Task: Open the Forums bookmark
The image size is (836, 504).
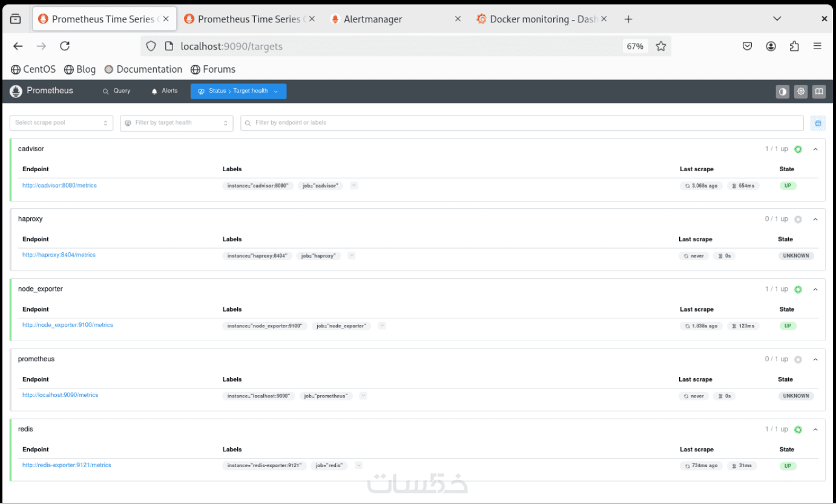Action: pyautogui.click(x=213, y=70)
